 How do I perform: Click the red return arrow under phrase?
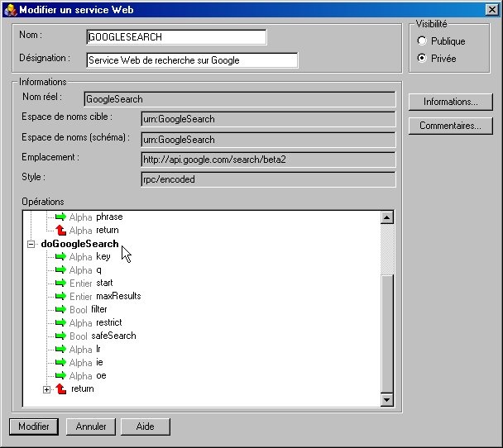60,230
